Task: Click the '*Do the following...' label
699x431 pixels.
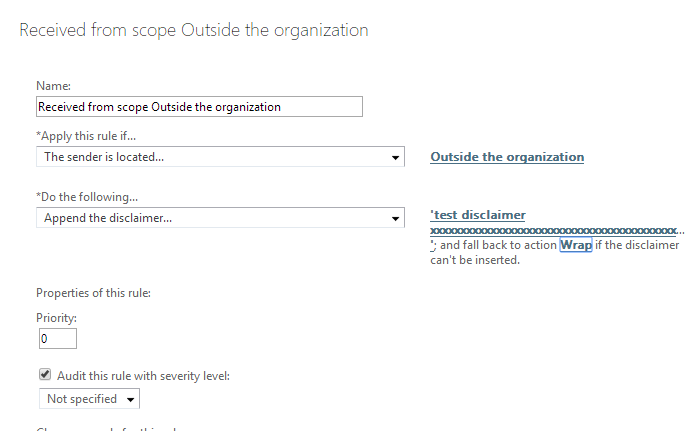Action: coord(87,197)
